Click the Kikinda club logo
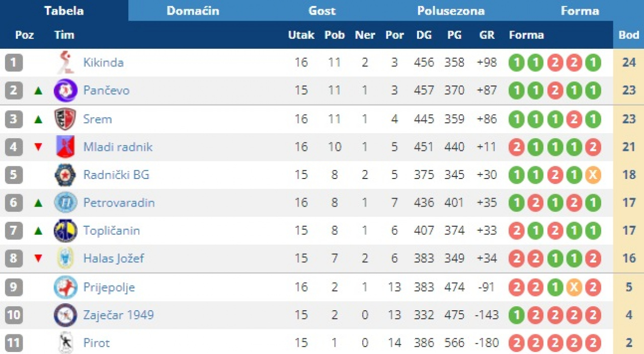Image resolution: width=644 pixels, height=354 pixels. 65,63
